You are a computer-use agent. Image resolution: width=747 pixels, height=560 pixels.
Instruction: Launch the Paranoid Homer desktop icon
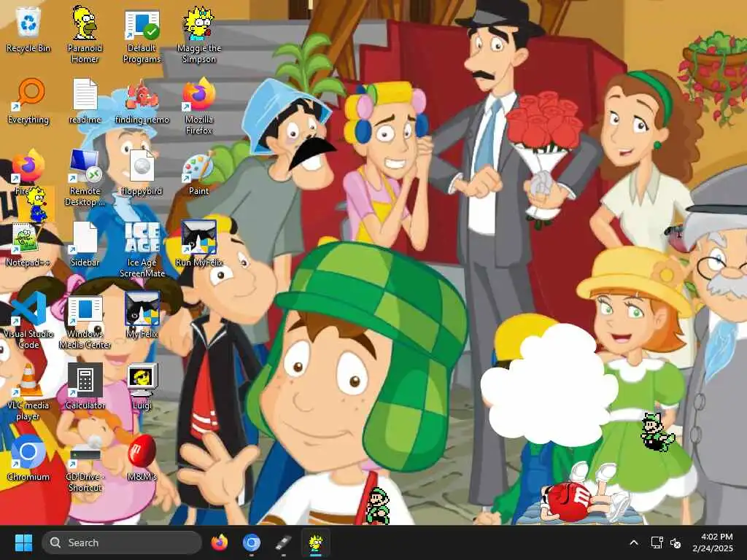point(85,34)
